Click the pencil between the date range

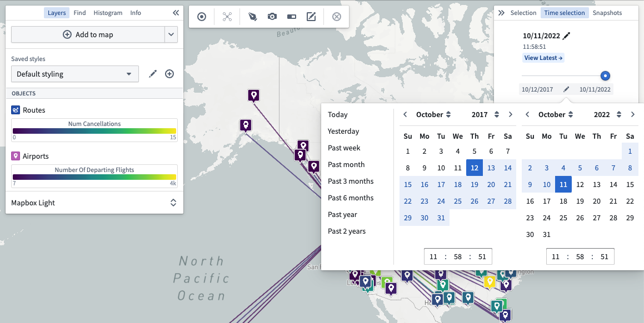(566, 89)
